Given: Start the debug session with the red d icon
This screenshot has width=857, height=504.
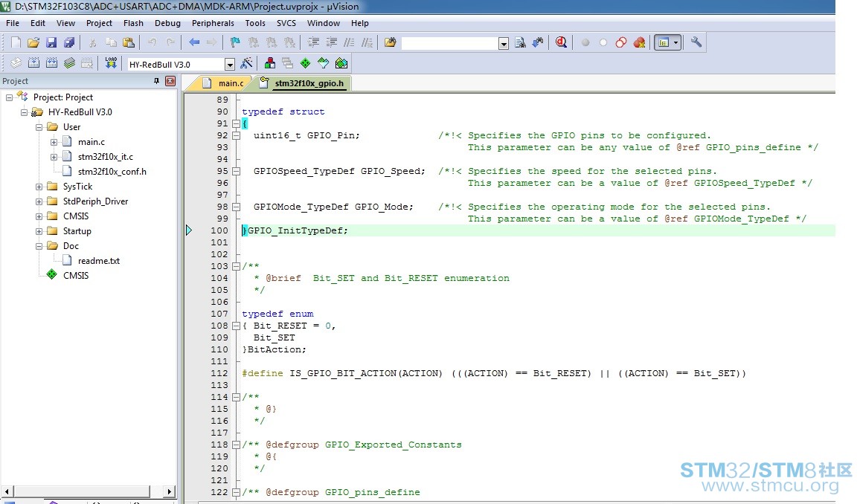Looking at the screenshot, I should click(562, 42).
